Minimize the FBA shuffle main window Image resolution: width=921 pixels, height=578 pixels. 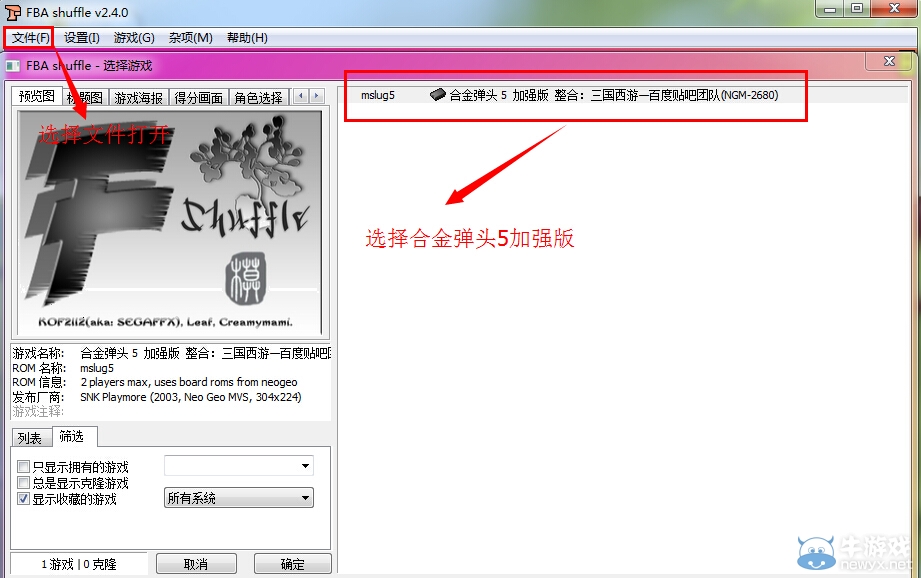pos(830,8)
